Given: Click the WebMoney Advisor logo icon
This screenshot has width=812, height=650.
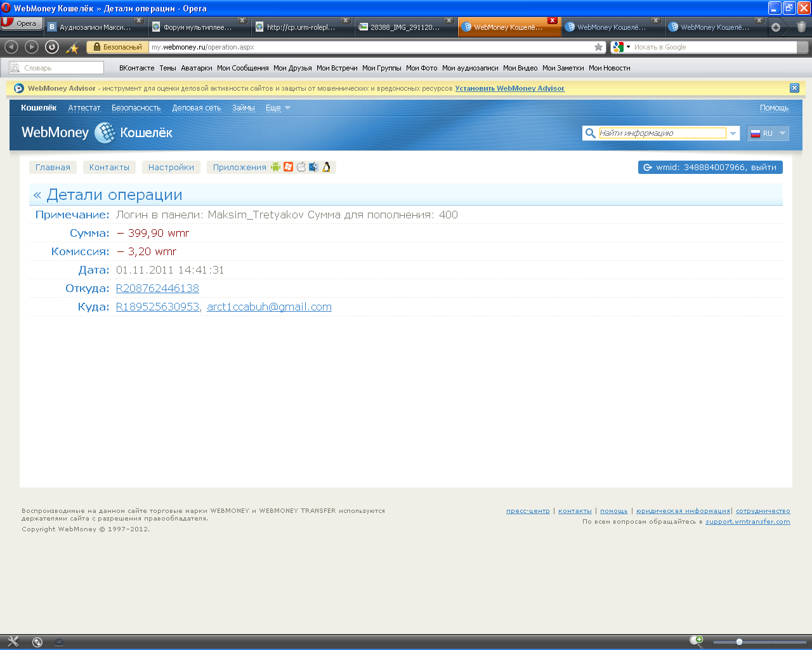Looking at the screenshot, I should [18, 88].
